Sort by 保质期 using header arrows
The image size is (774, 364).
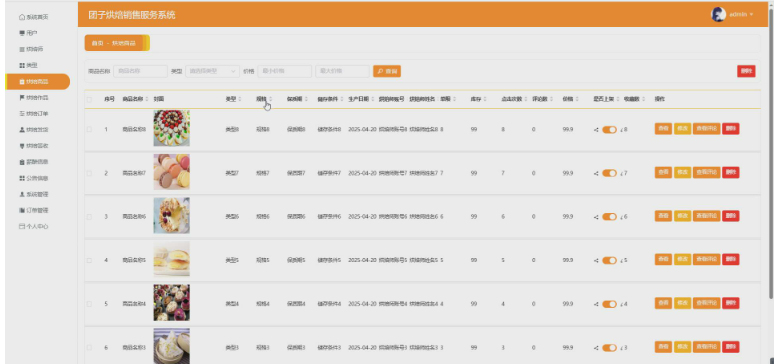306,99
